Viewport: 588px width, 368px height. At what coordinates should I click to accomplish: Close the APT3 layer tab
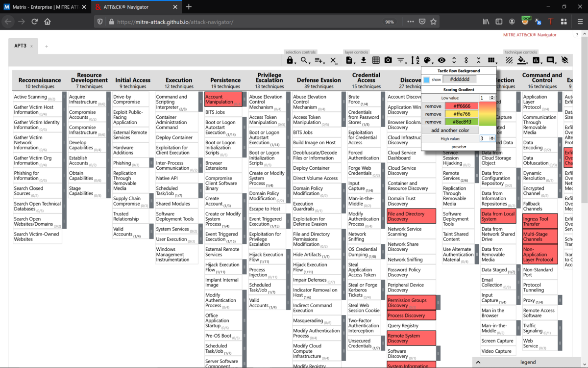point(32,46)
